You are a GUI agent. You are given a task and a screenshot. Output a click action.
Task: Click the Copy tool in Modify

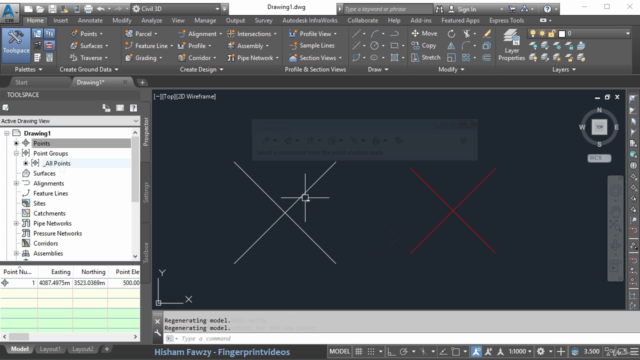pyautogui.click(x=424, y=46)
